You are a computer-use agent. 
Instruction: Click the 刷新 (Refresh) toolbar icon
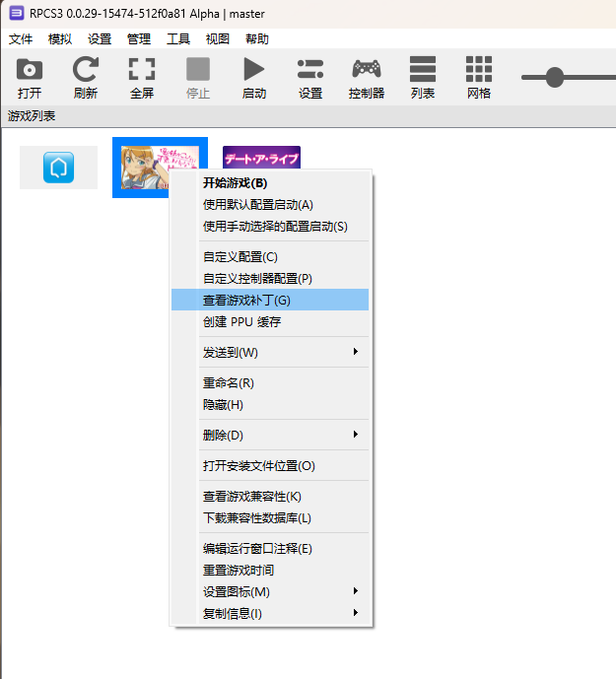click(x=86, y=70)
